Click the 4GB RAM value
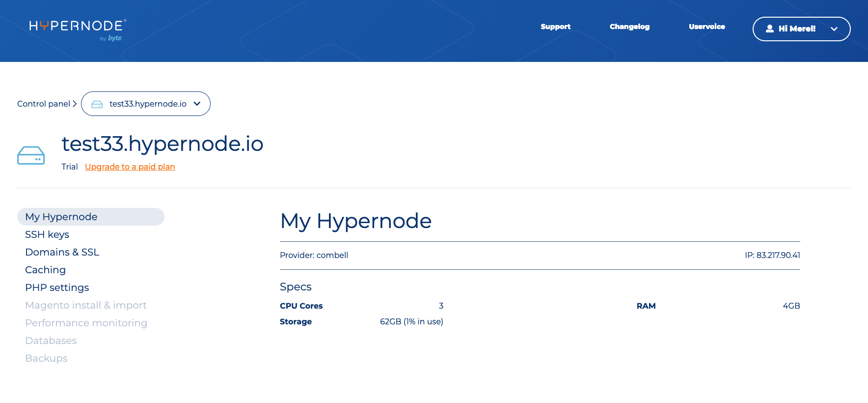This screenshot has height=403, width=868. pos(791,306)
